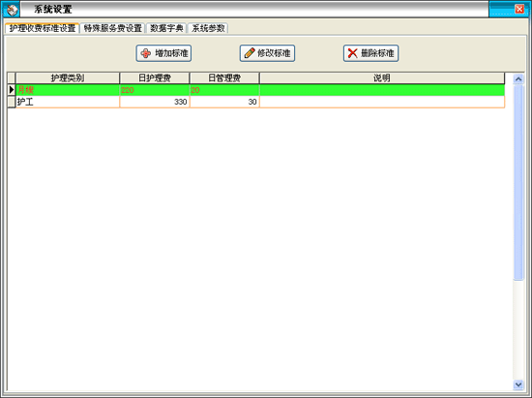Click the 说明 column header
Viewport: 532px width, 398px height.
pos(382,78)
